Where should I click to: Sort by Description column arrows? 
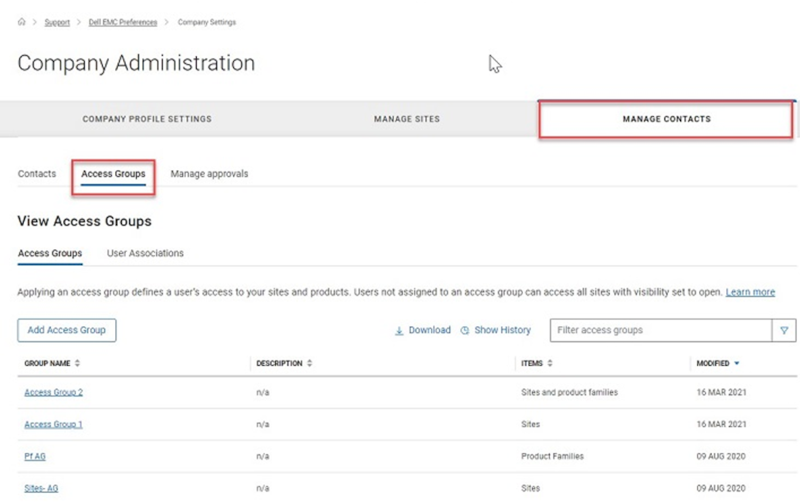[x=309, y=363]
